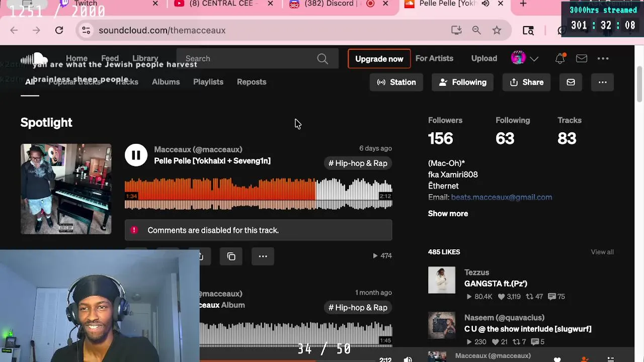Click the search magnifier icon
Screen dimensions: 644x362
coord(323,59)
